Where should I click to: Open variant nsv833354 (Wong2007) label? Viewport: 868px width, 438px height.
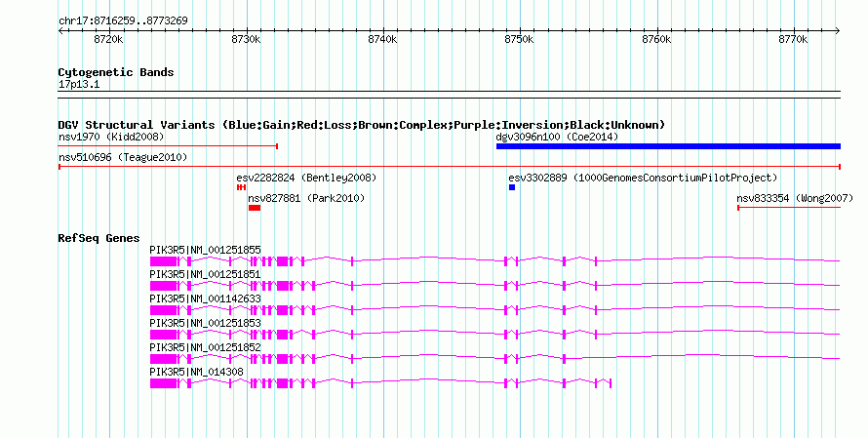click(x=795, y=198)
